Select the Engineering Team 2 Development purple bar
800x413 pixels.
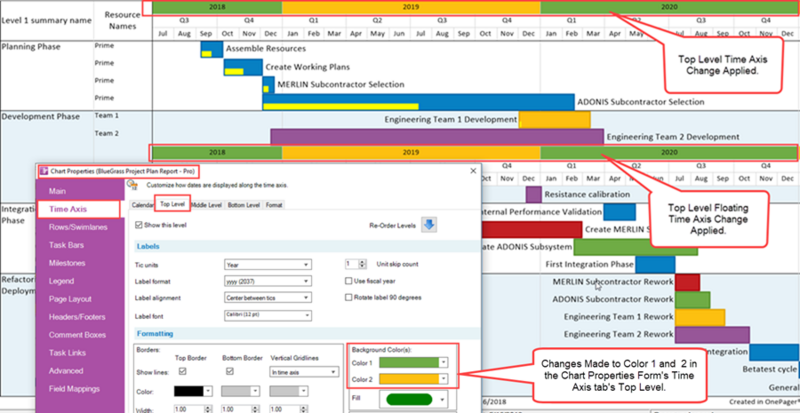tap(437, 137)
